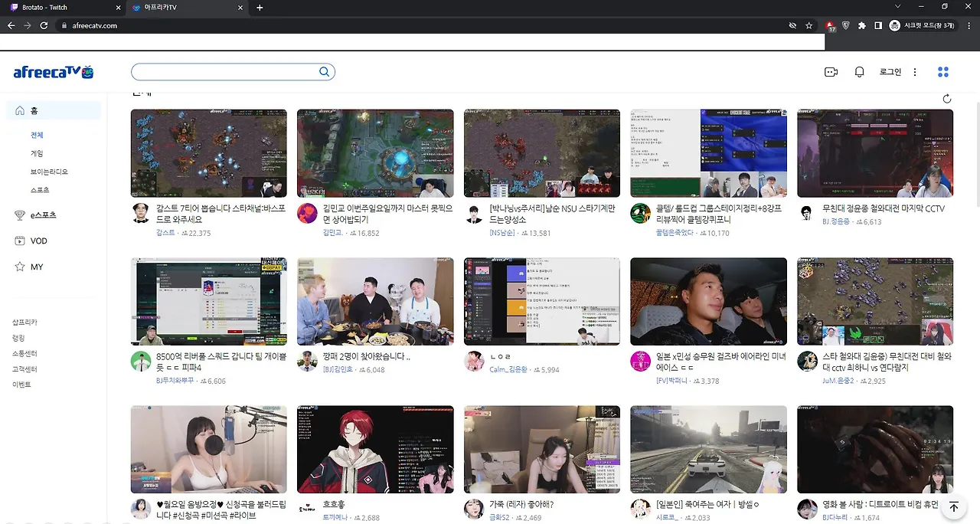The image size is (980, 524).
Task: Click the 로그인 button
Action: point(890,71)
